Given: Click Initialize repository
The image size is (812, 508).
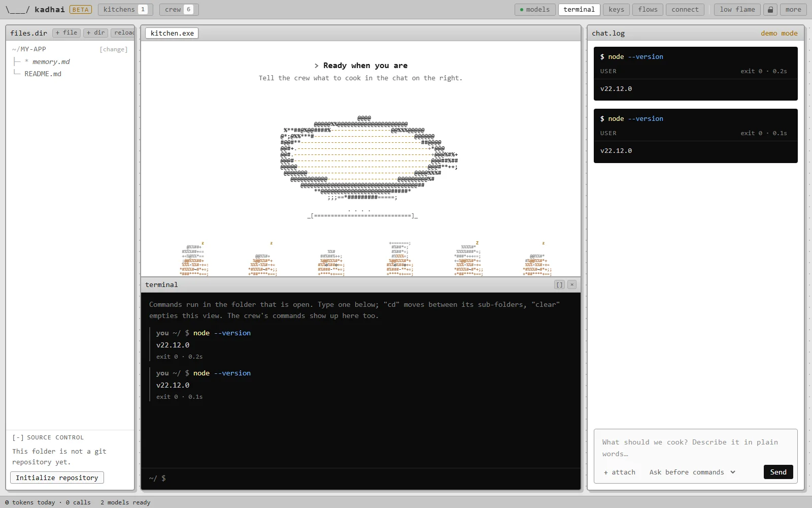Looking at the screenshot, I should 57,478.
